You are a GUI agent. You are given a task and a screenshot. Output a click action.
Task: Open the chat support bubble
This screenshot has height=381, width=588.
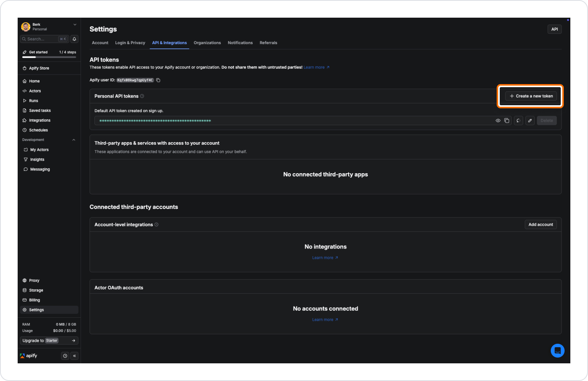(x=557, y=351)
